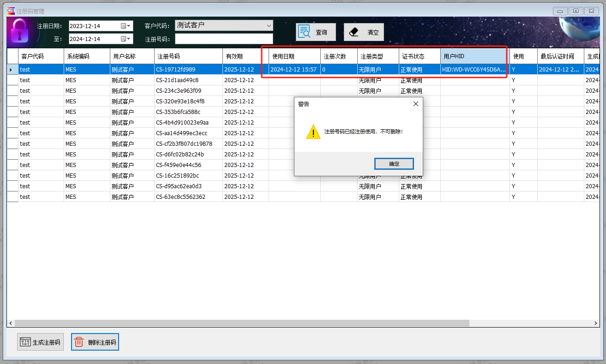Click the 确定 button in warning dialog
606x364 pixels.
pyautogui.click(x=394, y=164)
